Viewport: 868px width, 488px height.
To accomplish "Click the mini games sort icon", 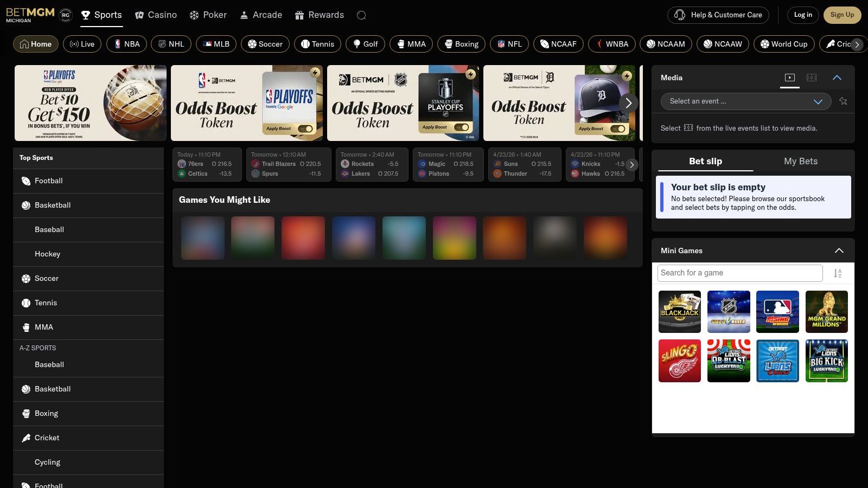I will 838,273.
